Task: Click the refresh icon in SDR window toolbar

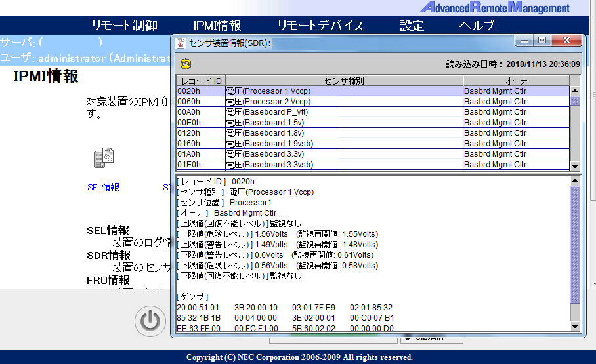Action: pos(186,64)
